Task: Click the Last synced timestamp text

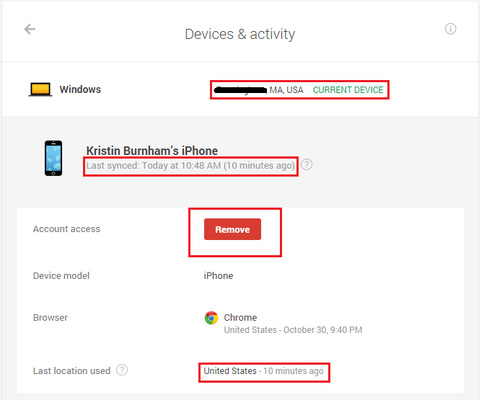Action: click(x=191, y=166)
